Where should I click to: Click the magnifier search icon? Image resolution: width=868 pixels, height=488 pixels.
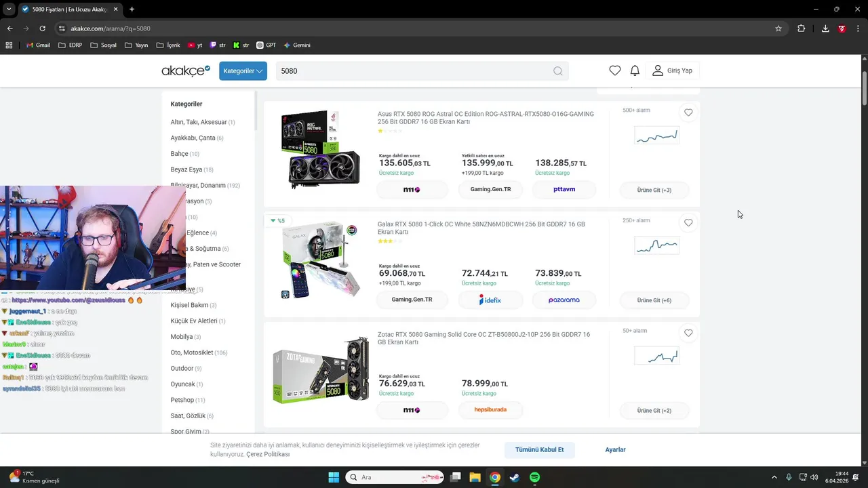click(x=557, y=70)
